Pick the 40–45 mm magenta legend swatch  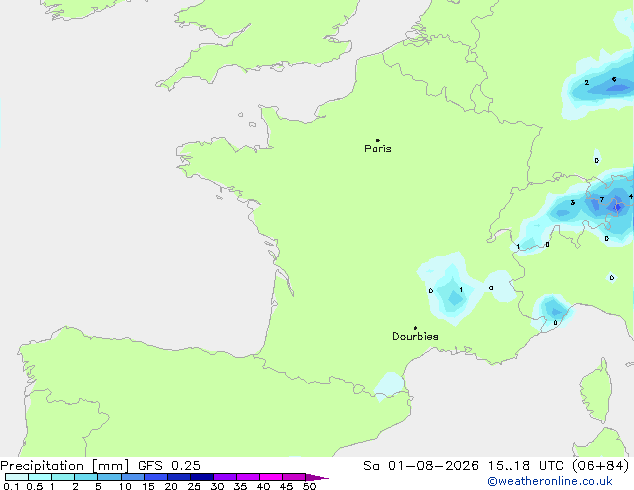click(x=271, y=477)
